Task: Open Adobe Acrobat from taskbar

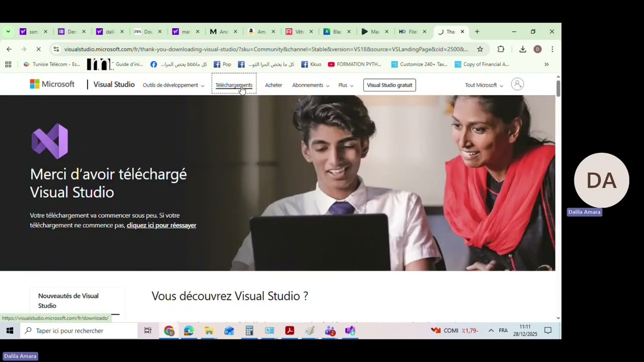Action: tap(289, 331)
